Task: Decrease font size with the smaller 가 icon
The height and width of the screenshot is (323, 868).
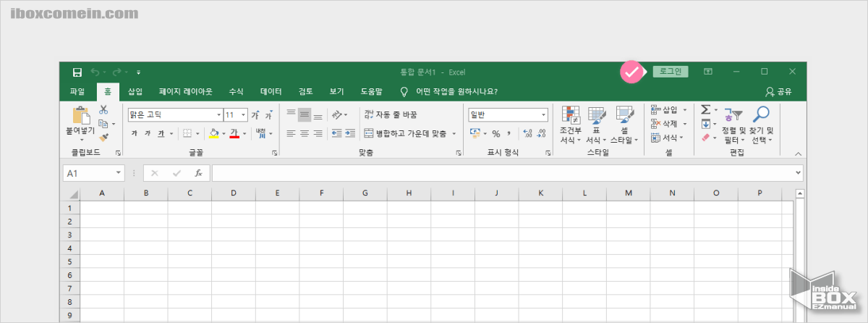Action: 268,115
